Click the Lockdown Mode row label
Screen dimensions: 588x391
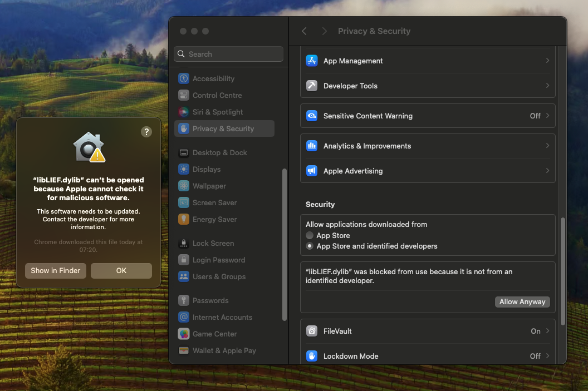pyautogui.click(x=351, y=356)
